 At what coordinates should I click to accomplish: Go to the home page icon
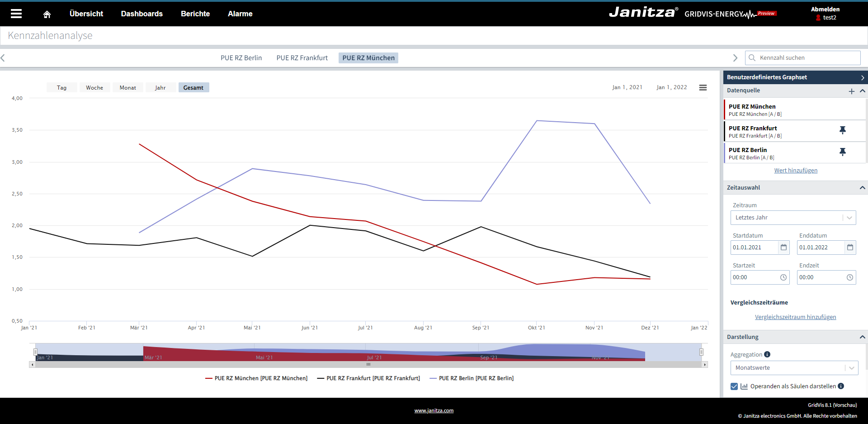click(x=47, y=14)
